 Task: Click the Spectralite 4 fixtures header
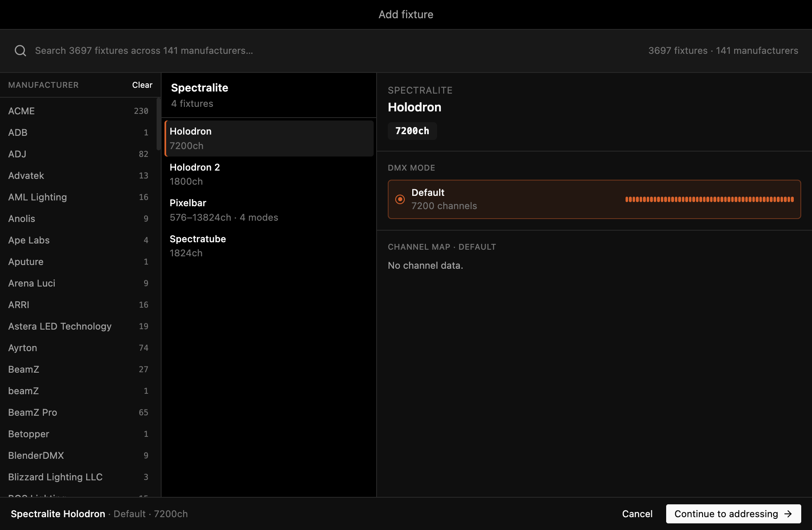[269, 95]
